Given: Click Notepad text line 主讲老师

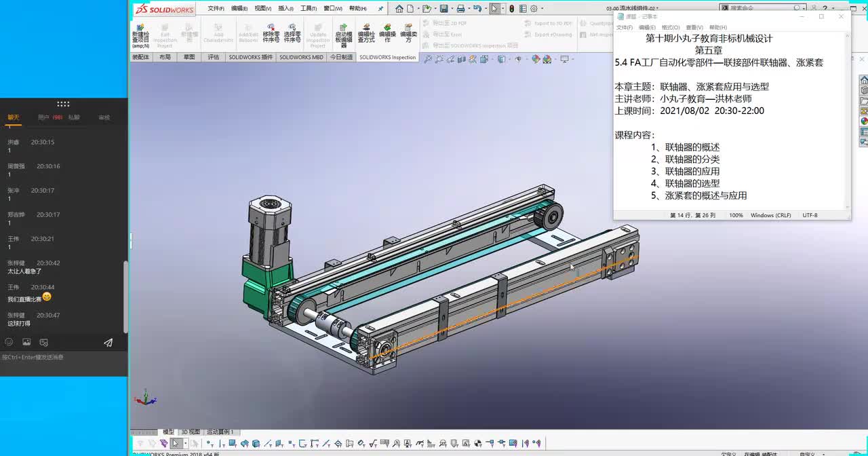Looking at the screenshot, I should coord(683,98).
